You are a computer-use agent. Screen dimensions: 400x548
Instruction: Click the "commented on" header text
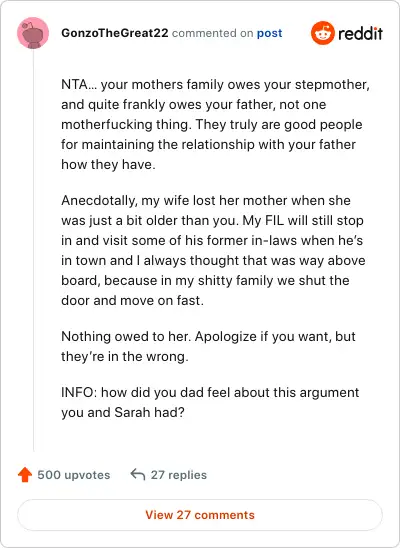tap(212, 33)
